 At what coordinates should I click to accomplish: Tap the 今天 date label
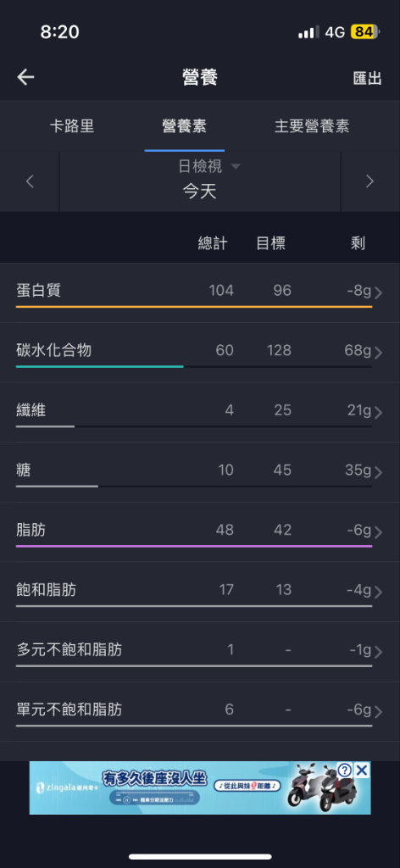pyautogui.click(x=200, y=192)
